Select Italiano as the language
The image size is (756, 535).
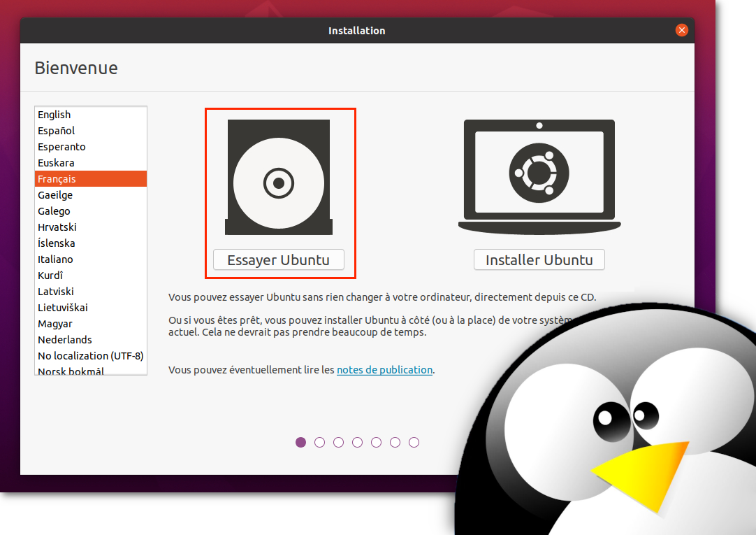click(55, 259)
